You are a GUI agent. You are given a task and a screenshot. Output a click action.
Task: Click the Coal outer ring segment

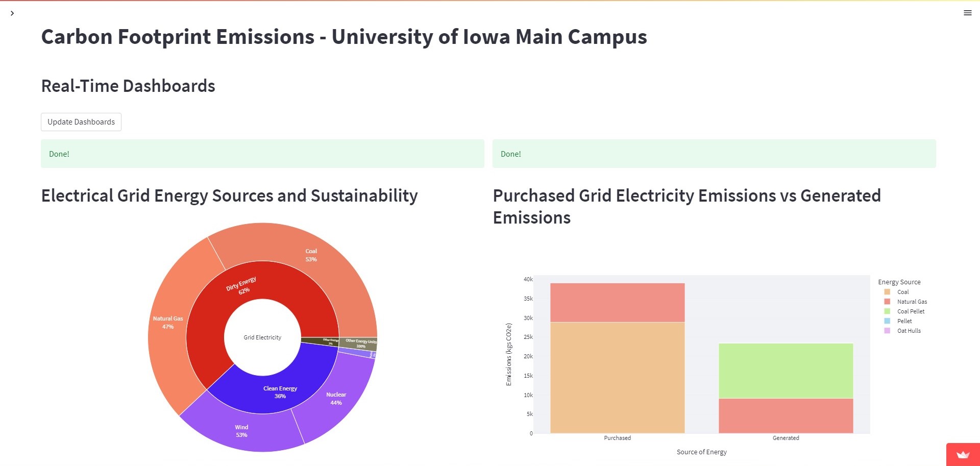point(311,255)
